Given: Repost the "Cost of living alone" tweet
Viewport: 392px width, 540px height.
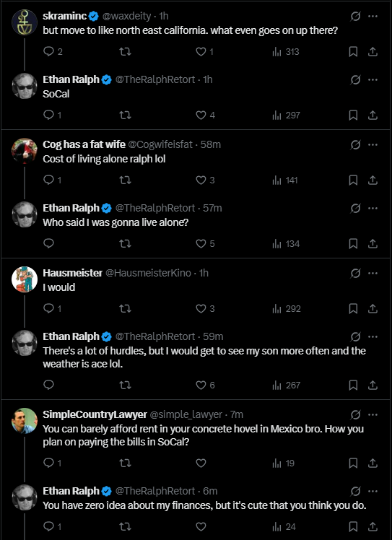Looking at the screenshot, I should [x=125, y=180].
